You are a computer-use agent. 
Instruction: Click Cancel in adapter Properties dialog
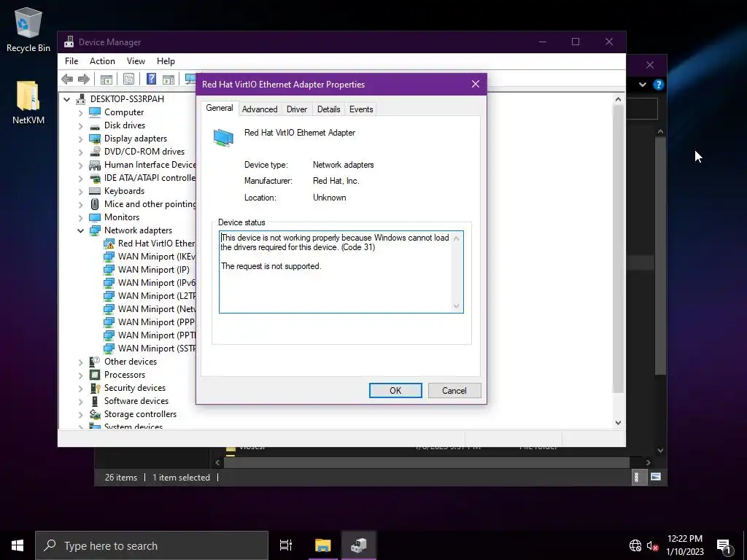click(x=454, y=391)
